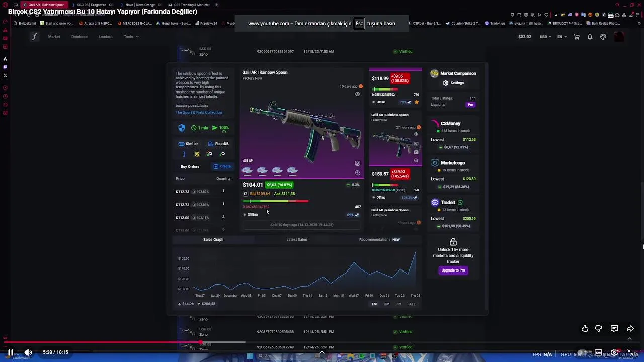The width and height of the screenshot is (644, 362).
Task: Dislike the video with the thumbs-down icon
Action: tap(598, 328)
